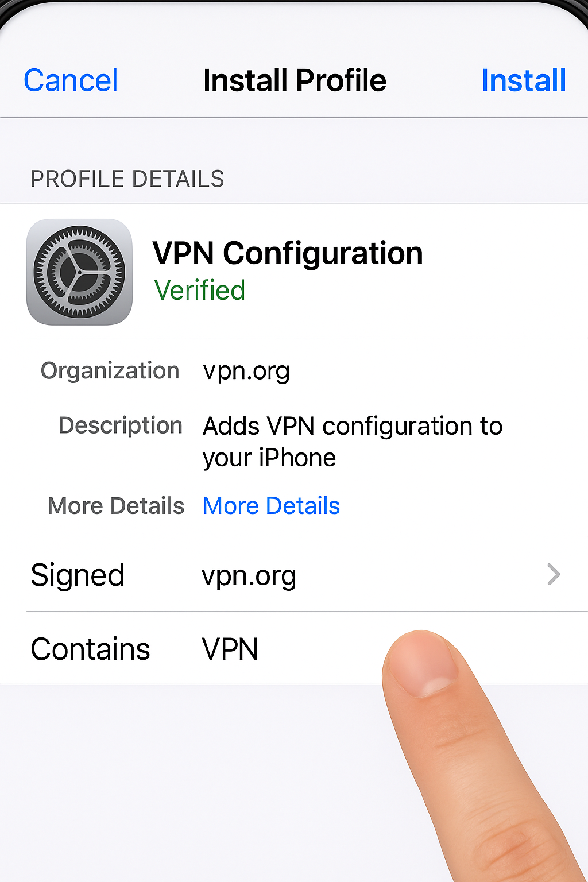The image size is (588, 882).
Task: Select the Contains row label
Action: click(90, 649)
